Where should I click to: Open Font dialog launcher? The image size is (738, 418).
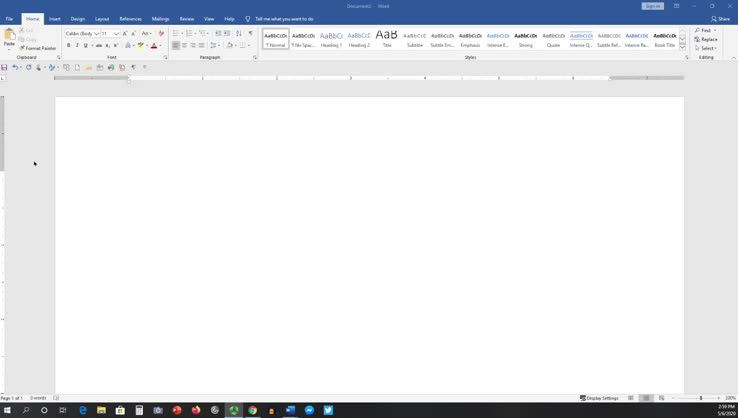(x=166, y=57)
